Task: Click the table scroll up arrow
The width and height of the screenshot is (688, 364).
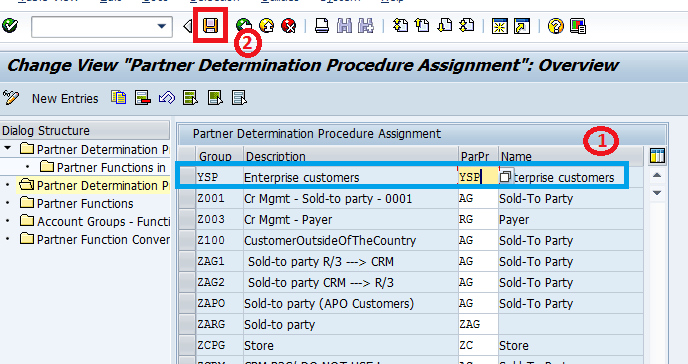Action: (657, 175)
